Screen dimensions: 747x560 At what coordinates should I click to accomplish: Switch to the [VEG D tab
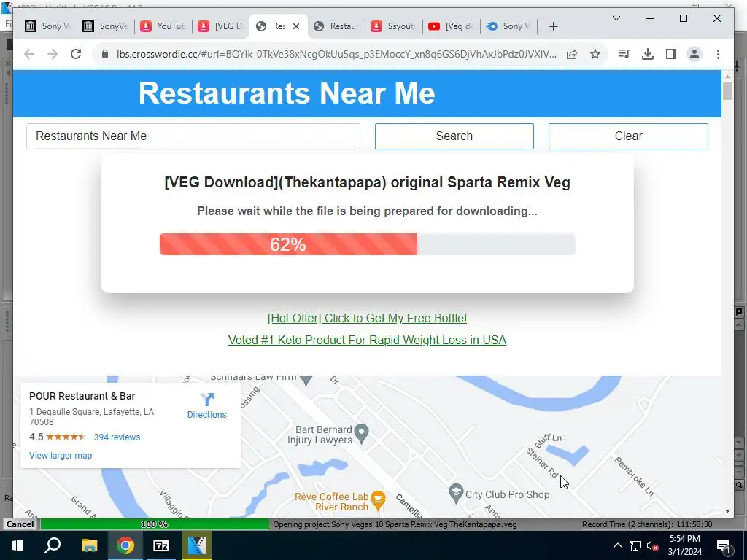(x=221, y=26)
